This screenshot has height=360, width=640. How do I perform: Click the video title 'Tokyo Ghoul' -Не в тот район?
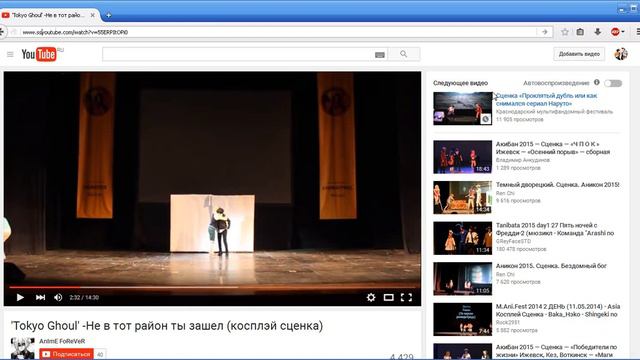[x=167, y=326]
